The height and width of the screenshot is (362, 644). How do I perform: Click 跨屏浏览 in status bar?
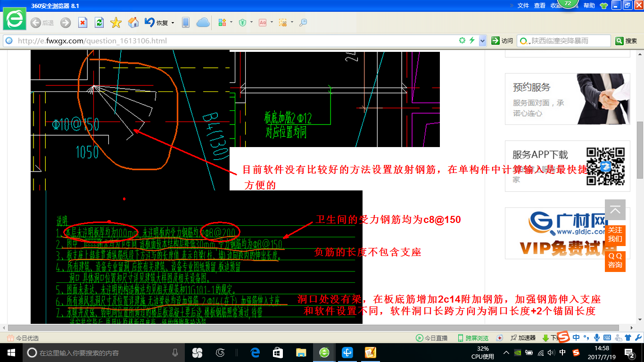pyautogui.click(x=473, y=338)
